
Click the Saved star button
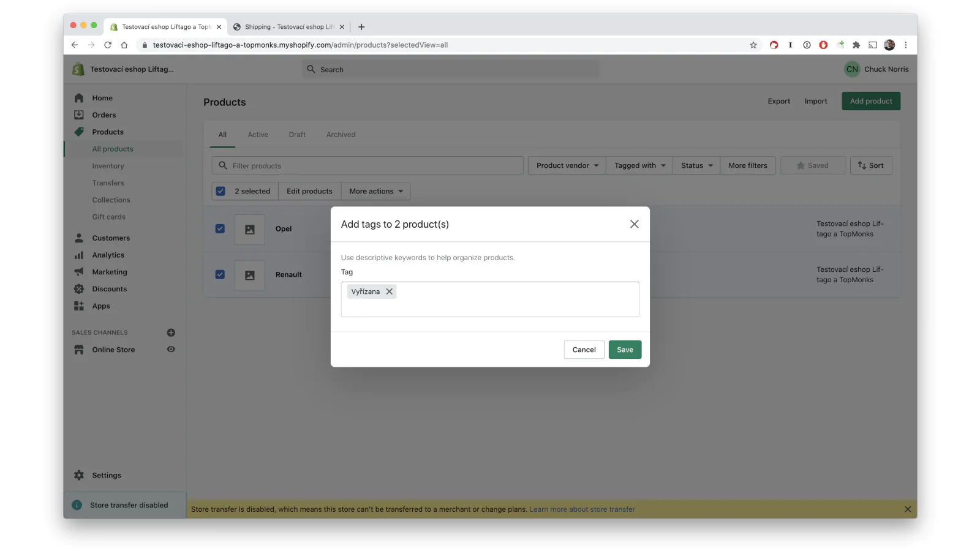pos(813,165)
